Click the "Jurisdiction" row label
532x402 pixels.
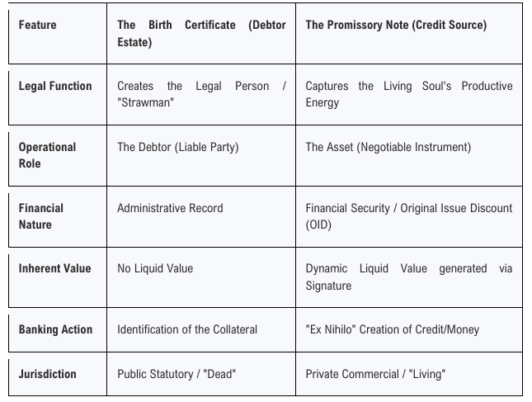coord(48,374)
